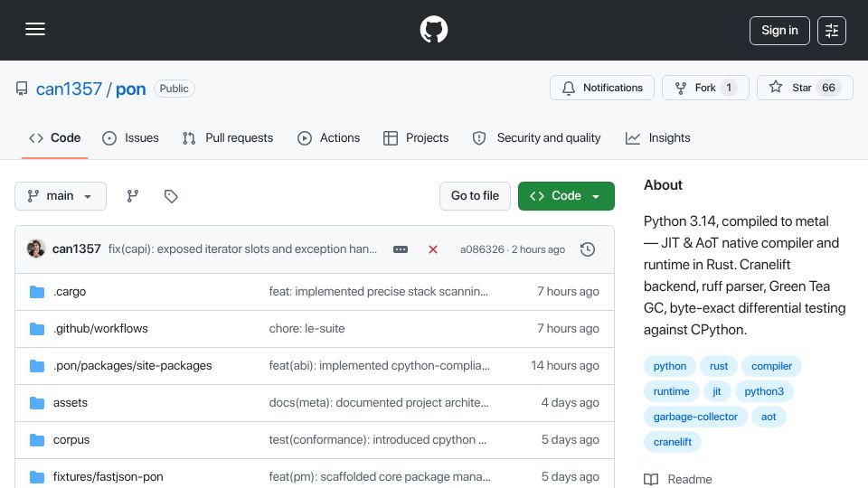Screen dimensions: 868x488
Task: Open the corpus folder
Action: [x=71, y=440]
